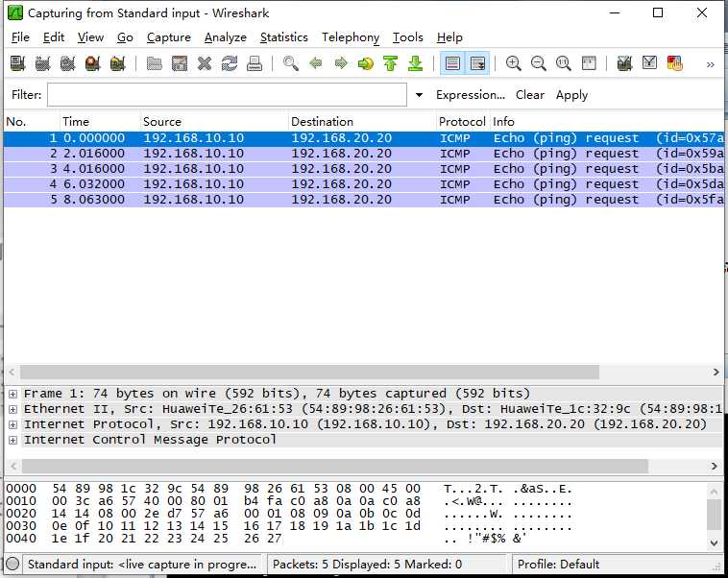728x578 pixels.
Task: Open the filter history dropdown arrow
Action: 419,95
